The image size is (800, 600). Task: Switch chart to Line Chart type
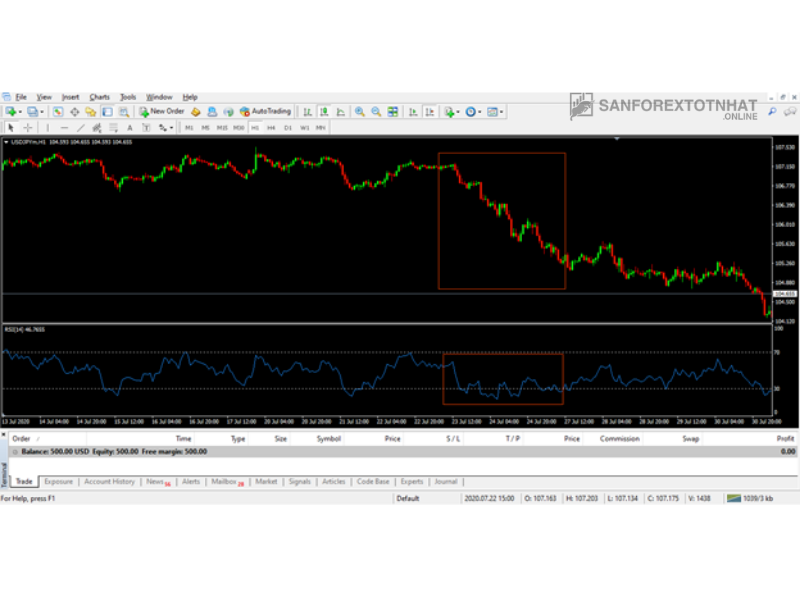[x=340, y=112]
